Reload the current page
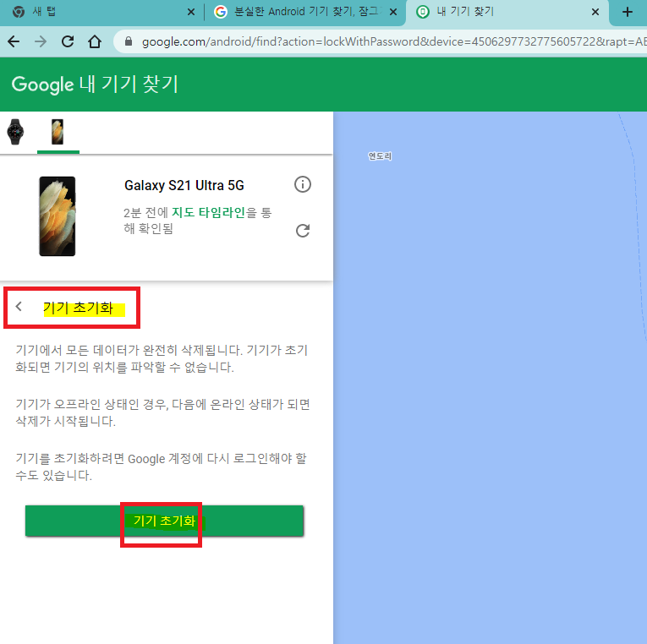The height and width of the screenshot is (644, 647). pyautogui.click(x=68, y=41)
